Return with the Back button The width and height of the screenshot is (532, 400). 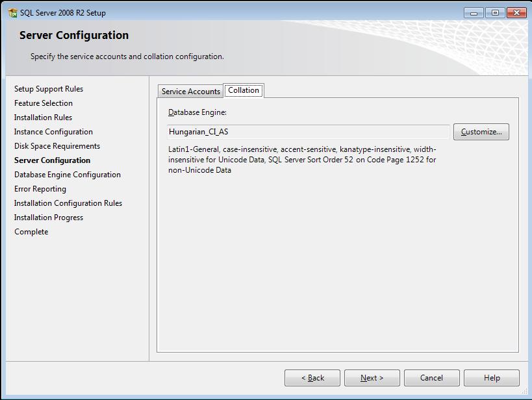pyautogui.click(x=312, y=378)
